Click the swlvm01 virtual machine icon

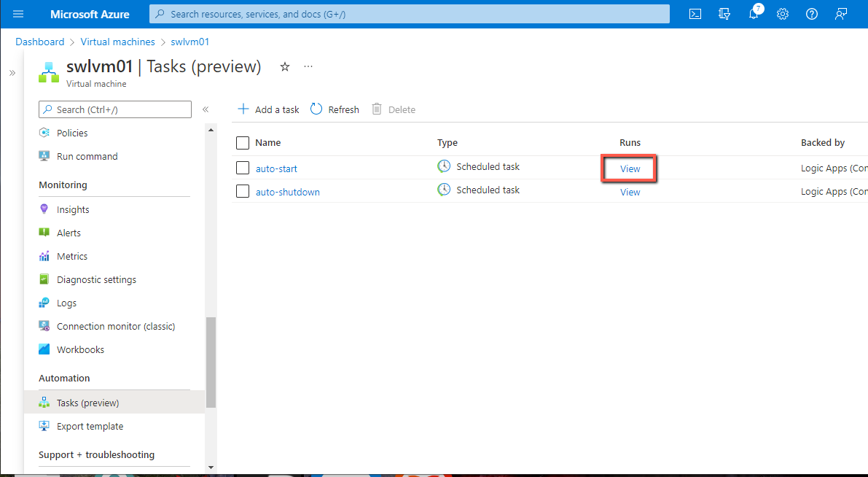click(x=49, y=72)
